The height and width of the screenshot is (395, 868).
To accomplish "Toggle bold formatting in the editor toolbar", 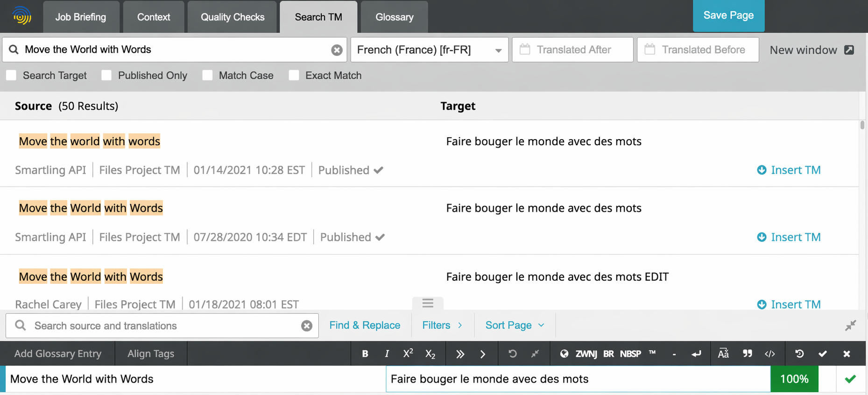I will click(365, 354).
